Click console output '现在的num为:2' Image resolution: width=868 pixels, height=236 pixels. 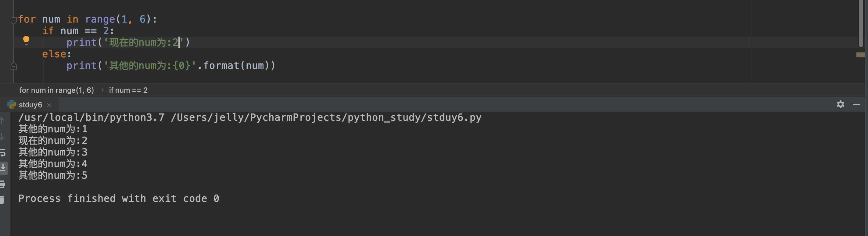click(53, 140)
